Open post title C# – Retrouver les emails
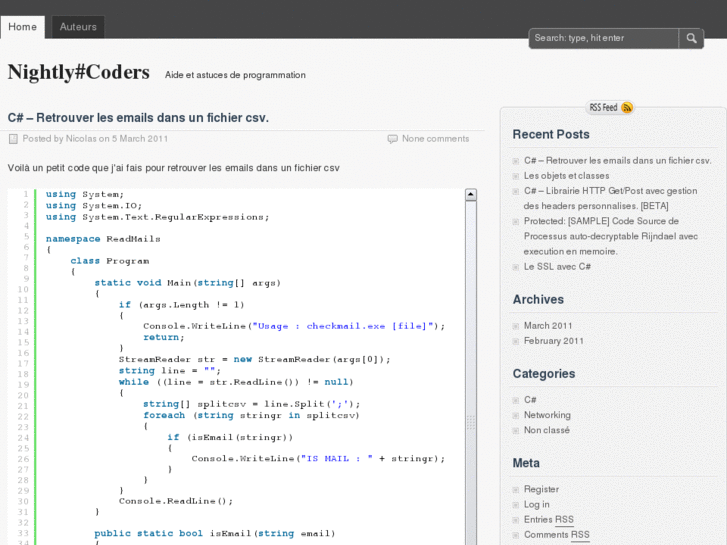Viewport: 727px width, 545px height. pos(138,118)
